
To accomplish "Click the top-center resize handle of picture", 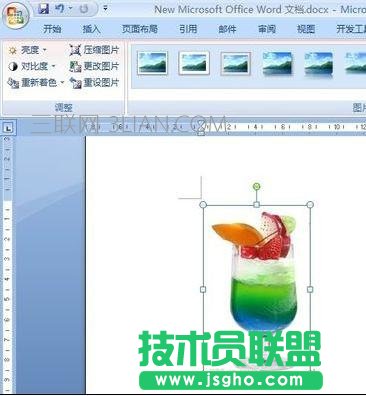I will click(x=256, y=204).
